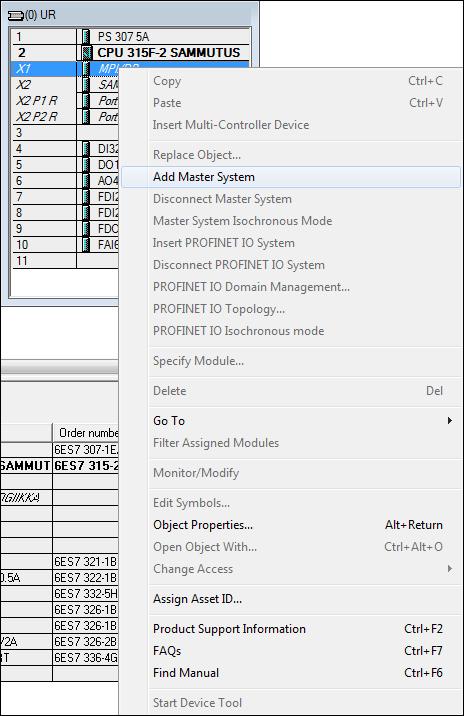The height and width of the screenshot is (716, 464).
Task: Select the X1 interface row
Action: 65,68
